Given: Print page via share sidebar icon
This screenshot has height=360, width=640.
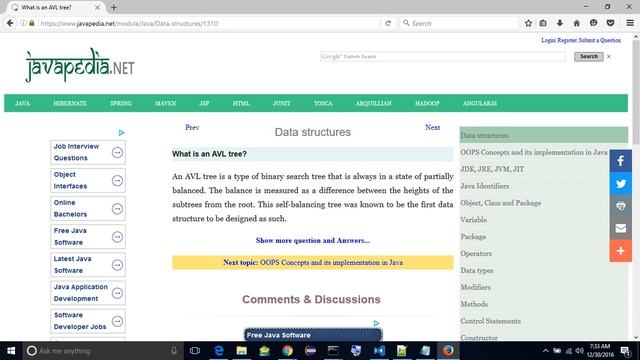Looking at the screenshot, I should tap(620, 206).
